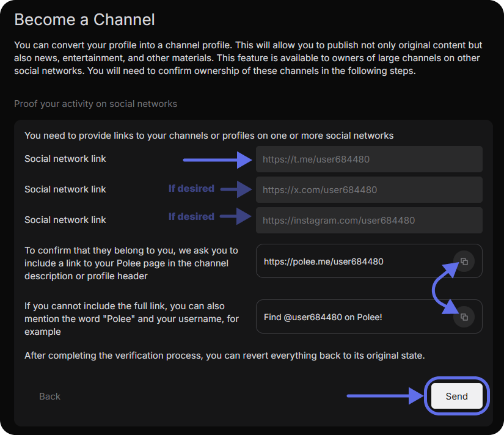Viewport: 504px width, 435px height.
Task: Focus the instagram.com link input field
Action: pos(369,220)
